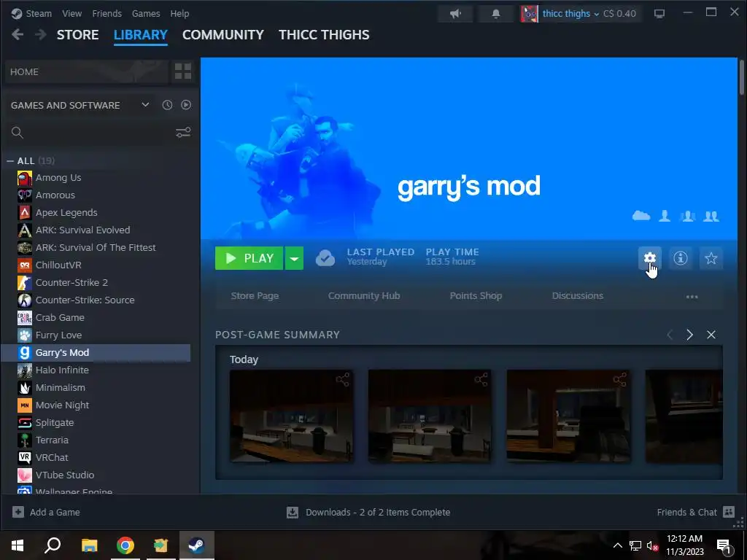This screenshot has width=747, height=560.
Task: Click the Add a Game plus icon
Action: click(x=18, y=512)
